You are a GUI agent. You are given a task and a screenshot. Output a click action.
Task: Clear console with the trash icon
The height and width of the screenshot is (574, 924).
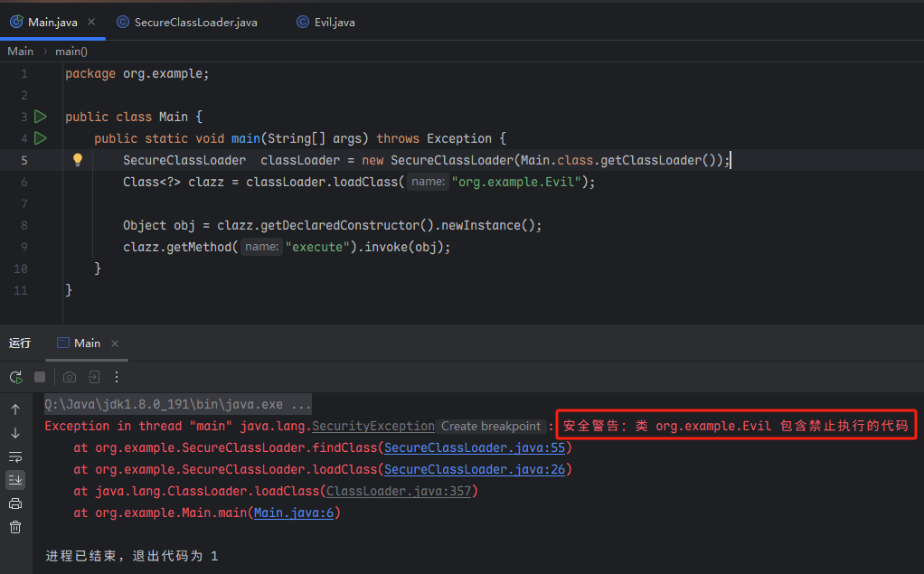15,527
